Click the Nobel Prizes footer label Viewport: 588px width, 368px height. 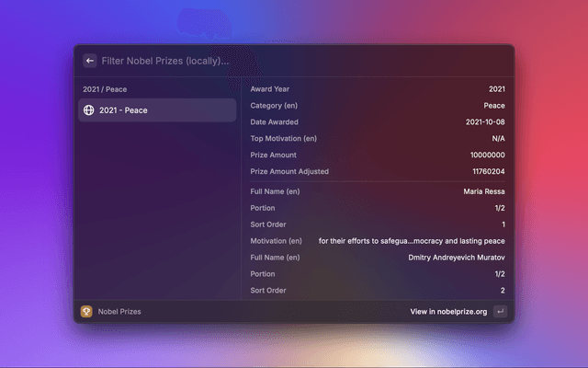[x=119, y=312]
